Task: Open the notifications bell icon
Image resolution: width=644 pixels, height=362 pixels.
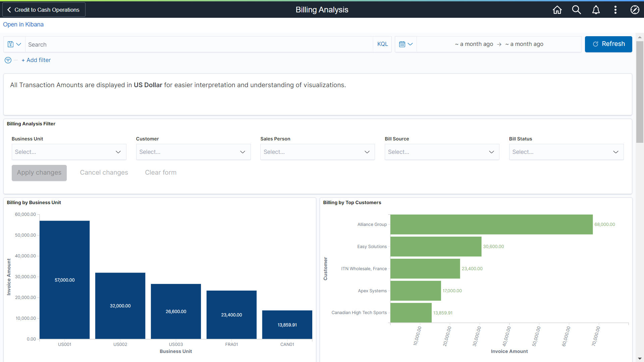Action: pos(596,10)
